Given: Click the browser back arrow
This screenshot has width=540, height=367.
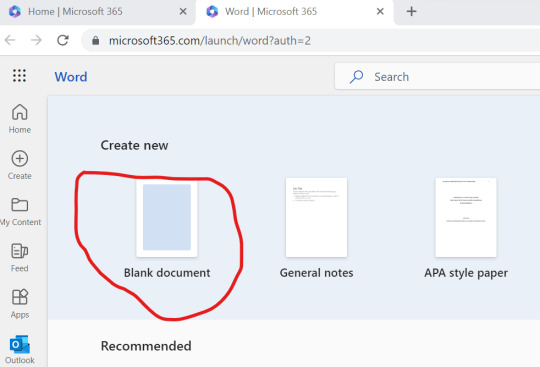Looking at the screenshot, I should [10, 40].
